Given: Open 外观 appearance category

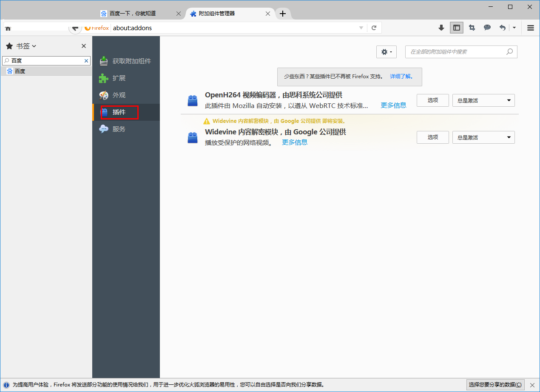Looking at the screenshot, I should (126, 95).
